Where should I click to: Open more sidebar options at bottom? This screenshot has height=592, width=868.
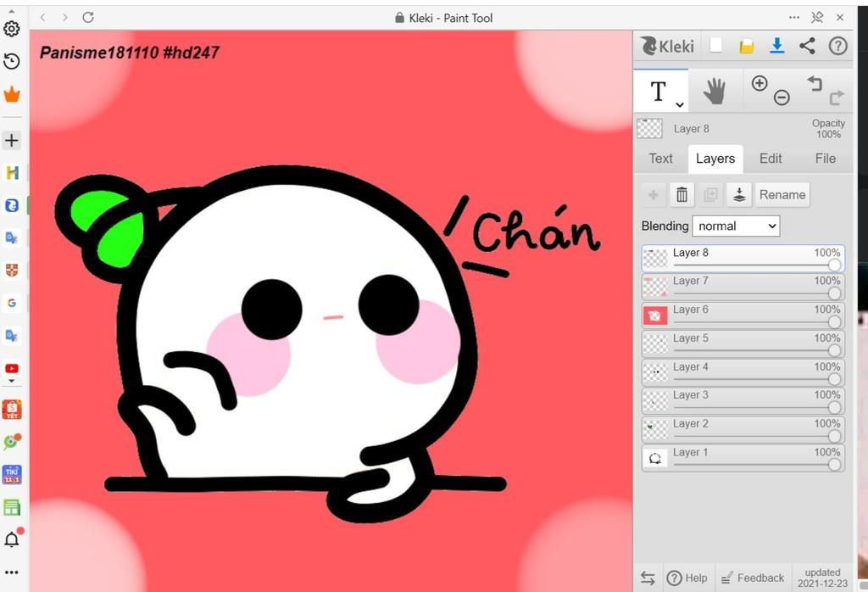pos(12,572)
